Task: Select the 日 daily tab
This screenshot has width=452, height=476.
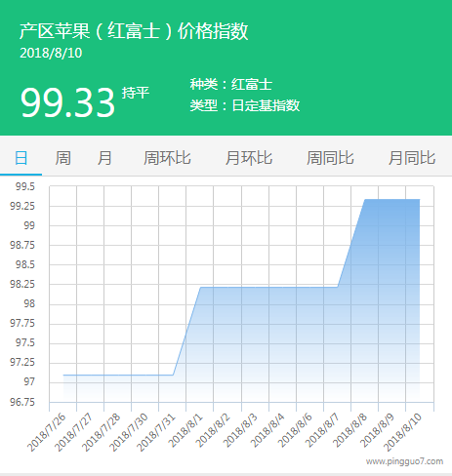Action: [21, 158]
